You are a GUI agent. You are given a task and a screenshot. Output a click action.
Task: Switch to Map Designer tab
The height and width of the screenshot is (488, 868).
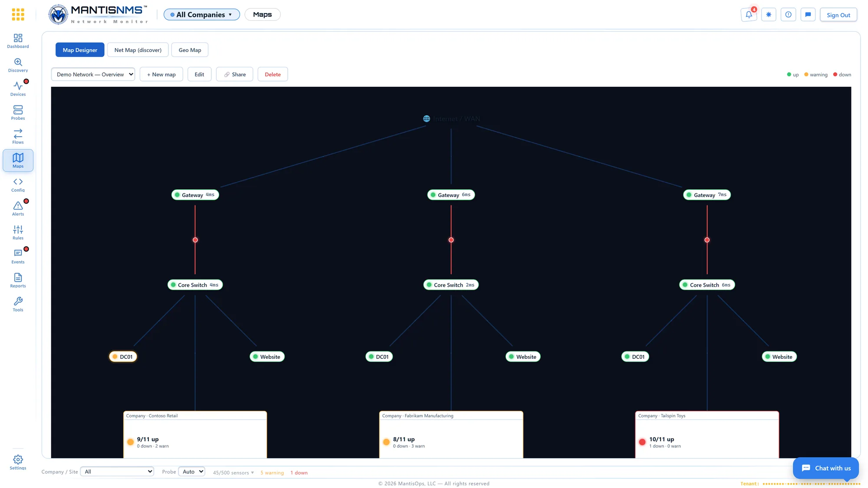(x=80, y=50)
